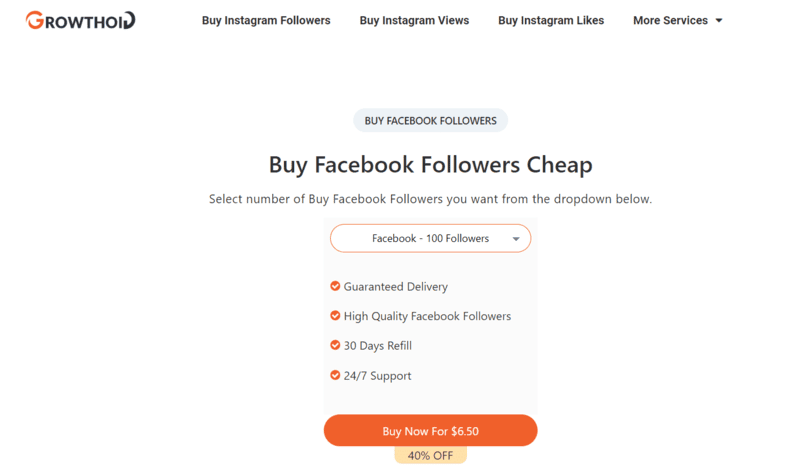Click the 40% OFF discount badge
Screen dimensions: 800x470
click(x=430, y=455)
